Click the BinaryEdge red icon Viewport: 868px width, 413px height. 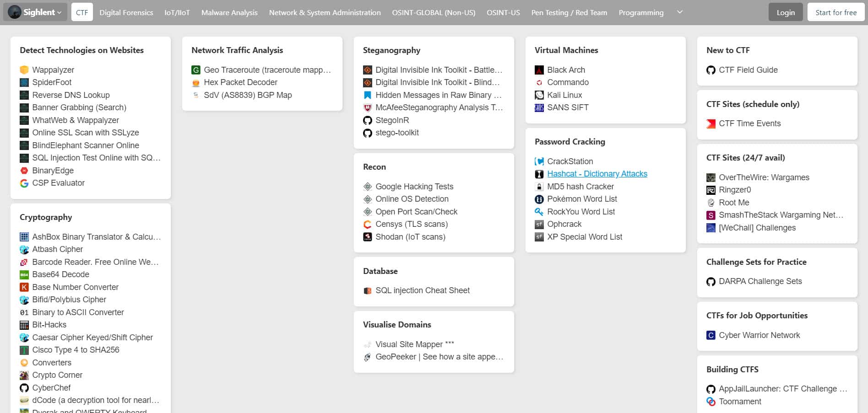pyautogui.click(x=24, y=171)
